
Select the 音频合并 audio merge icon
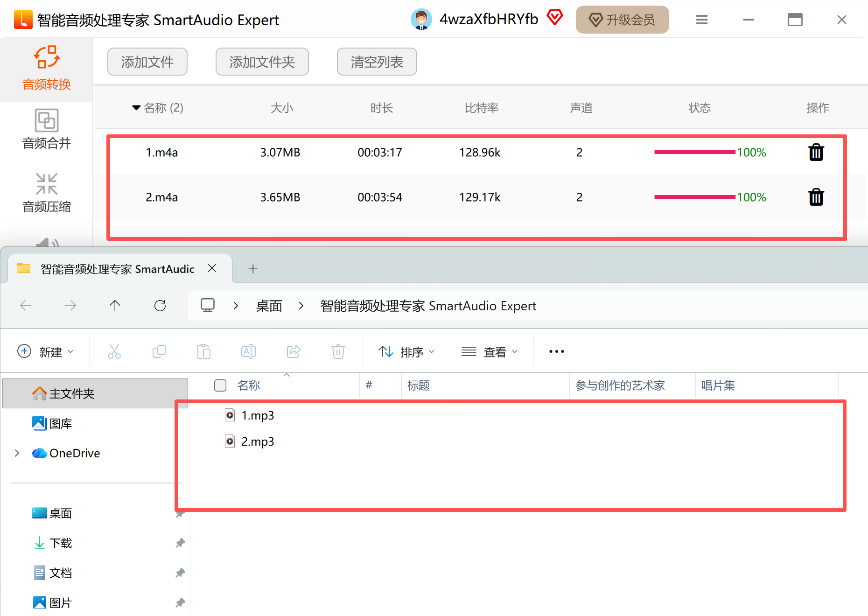point(47,121)
